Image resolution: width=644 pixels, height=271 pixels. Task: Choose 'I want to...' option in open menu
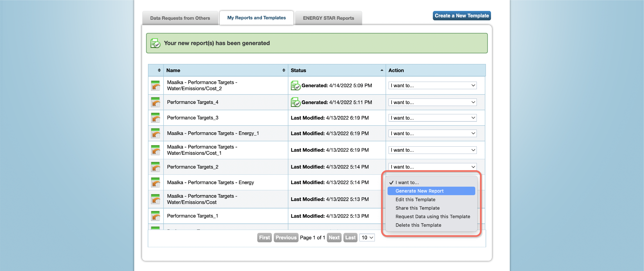click(x=431, y=182)
